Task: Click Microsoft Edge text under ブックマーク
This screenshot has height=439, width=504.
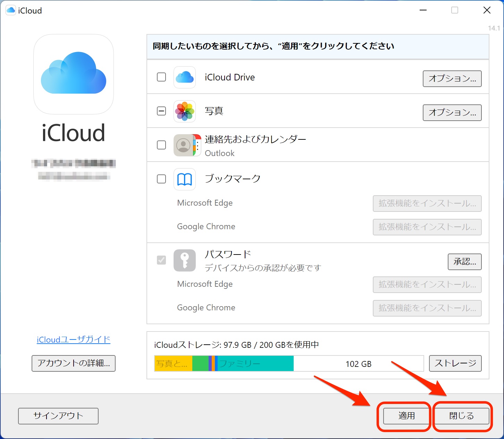Action: click(x=205, y=203)
